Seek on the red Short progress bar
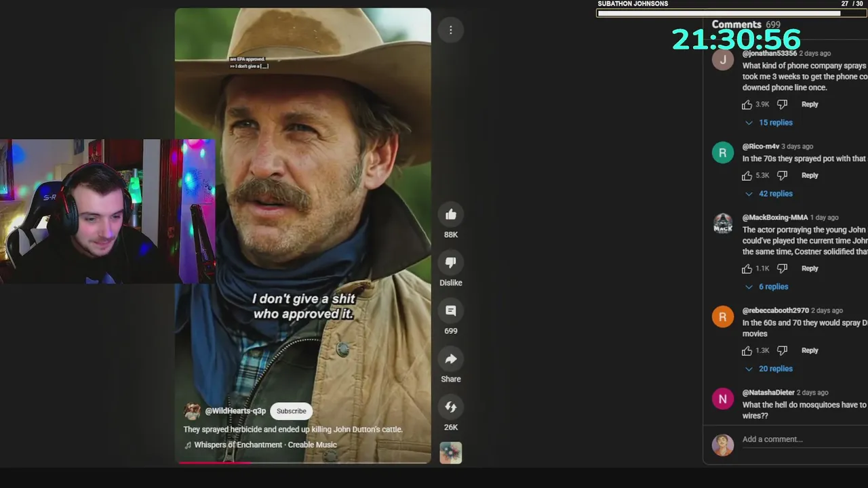 tap(303, 463)
